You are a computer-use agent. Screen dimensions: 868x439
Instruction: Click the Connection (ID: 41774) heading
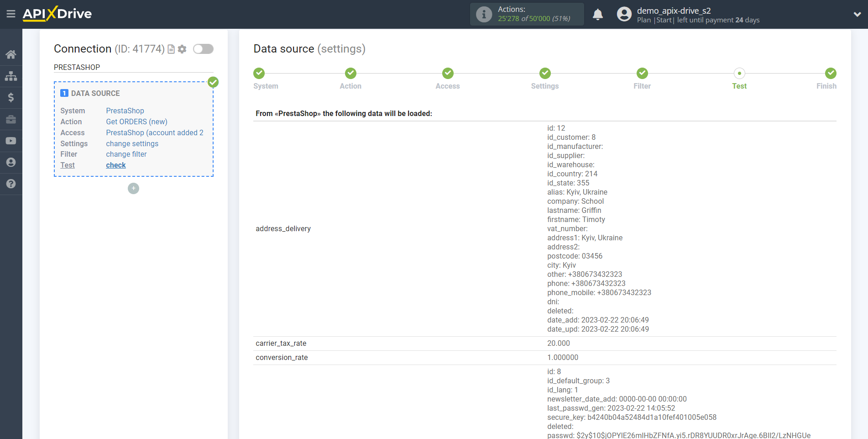[109, 49]
